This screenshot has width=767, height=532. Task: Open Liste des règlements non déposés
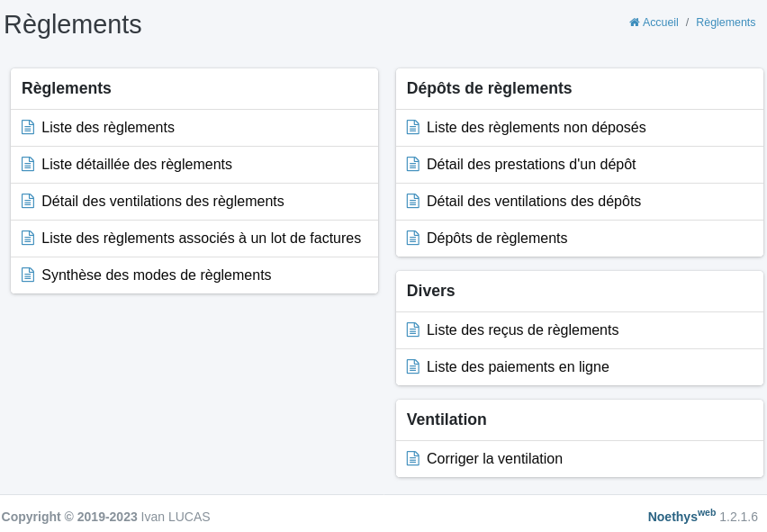pos(536,127)
